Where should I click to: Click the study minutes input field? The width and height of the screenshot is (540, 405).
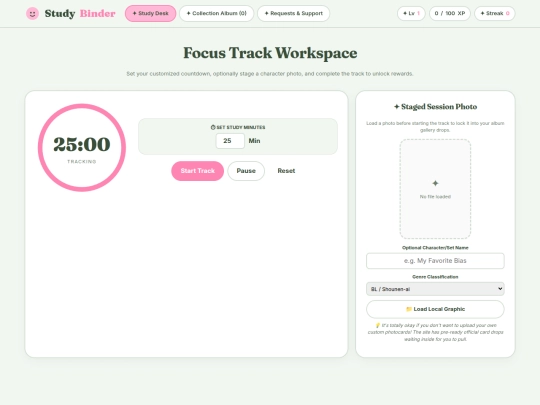(x=230, y=141)
